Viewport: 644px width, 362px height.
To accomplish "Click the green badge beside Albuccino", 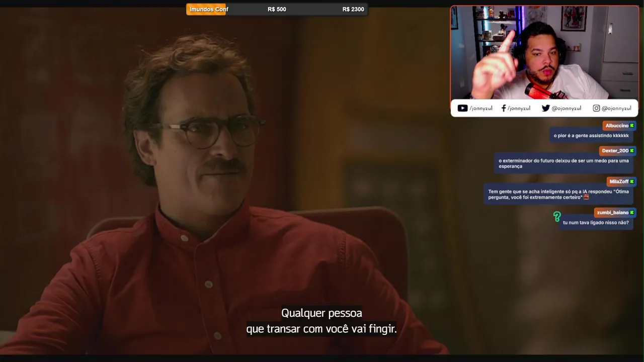I will tap(632, 126).
